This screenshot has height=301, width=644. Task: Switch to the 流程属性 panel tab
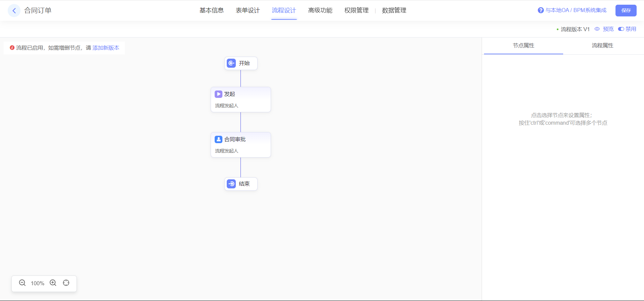click(602, 46)
